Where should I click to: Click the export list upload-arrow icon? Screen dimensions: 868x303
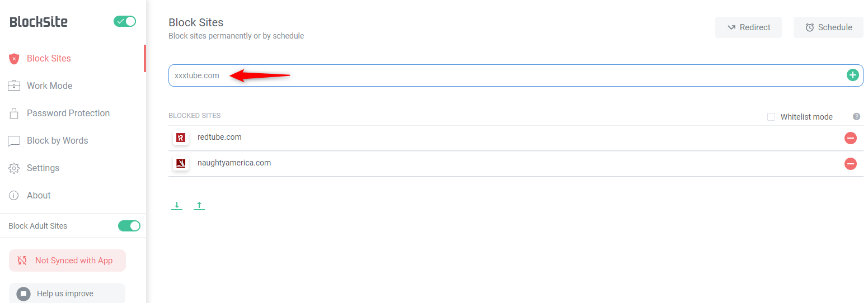pos(199,206)
